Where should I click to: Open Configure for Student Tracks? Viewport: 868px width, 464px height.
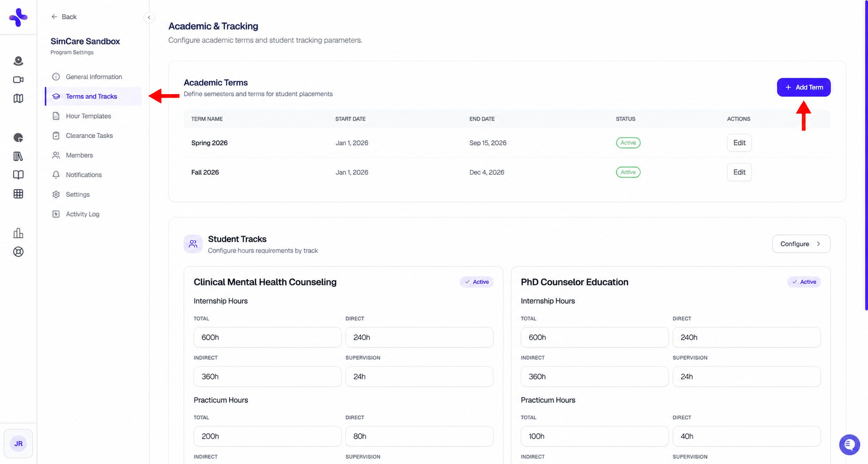coord(801,244)
